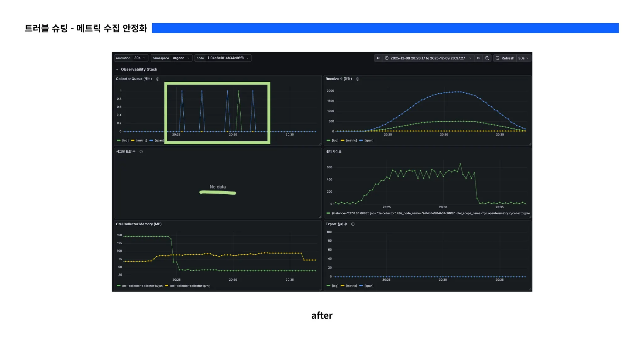Click the Otel Collector Memory (MB) panel title
Image resolution: width=644 pixels, height=362 pixels.
coord(139,224)
